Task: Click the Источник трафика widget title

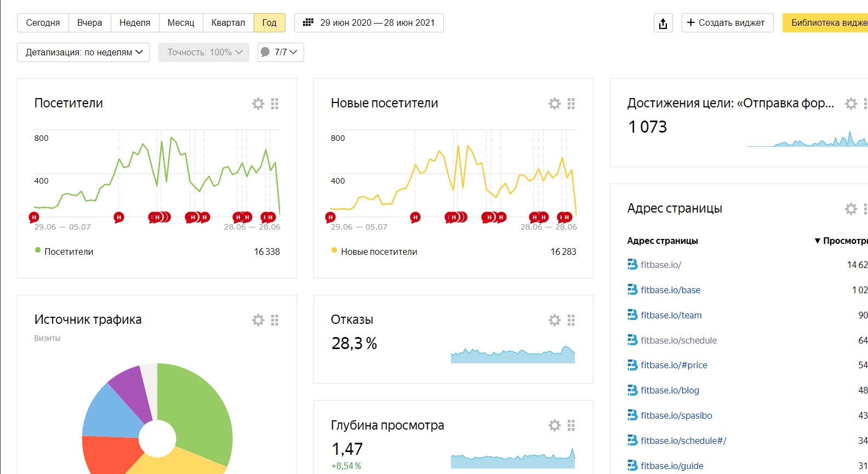Action: click(x=88, y=319)
